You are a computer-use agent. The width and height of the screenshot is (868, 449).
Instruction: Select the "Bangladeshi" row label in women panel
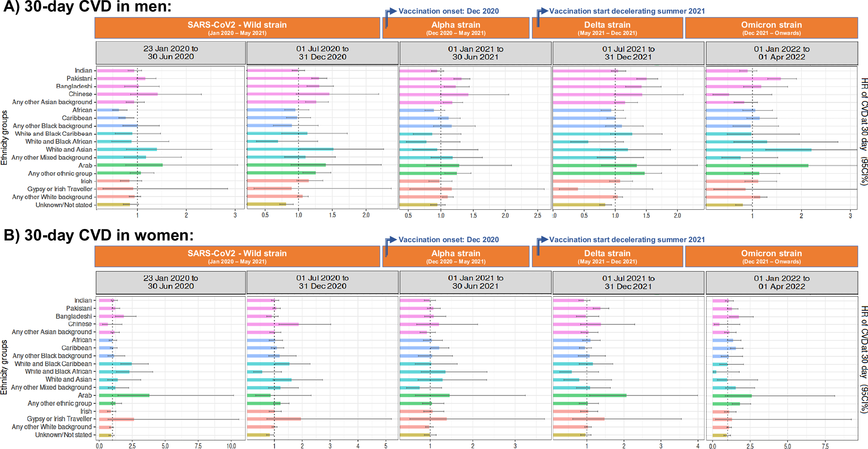[x=74, y=316]
